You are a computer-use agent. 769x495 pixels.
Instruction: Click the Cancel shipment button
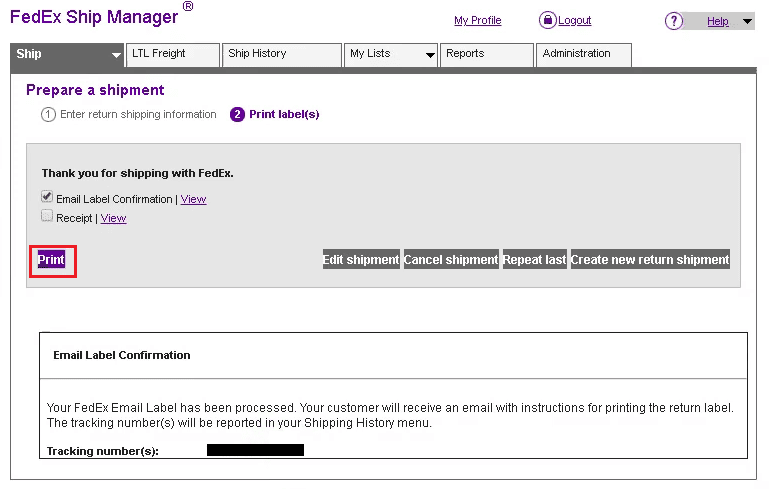(451, 260)
